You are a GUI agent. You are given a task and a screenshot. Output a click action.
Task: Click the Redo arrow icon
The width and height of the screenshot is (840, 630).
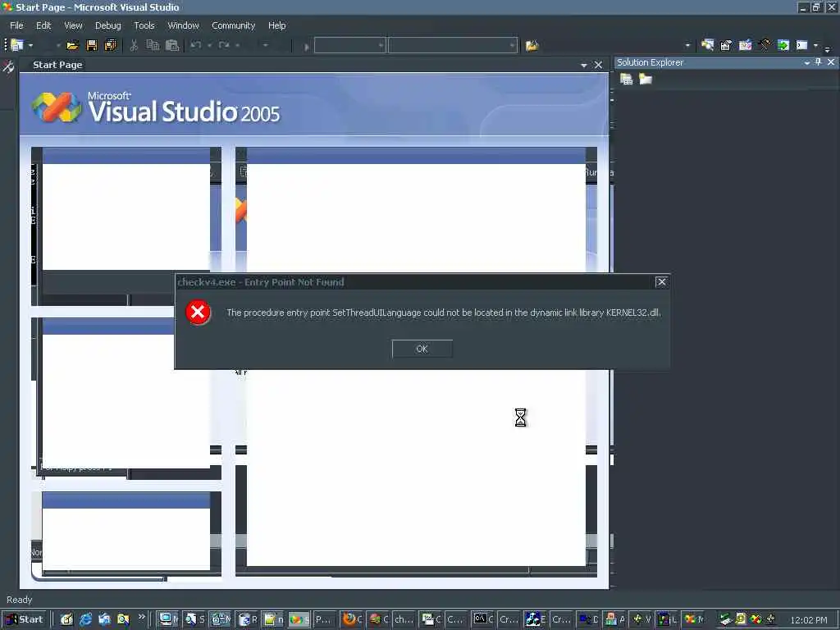tap(224, 46)
